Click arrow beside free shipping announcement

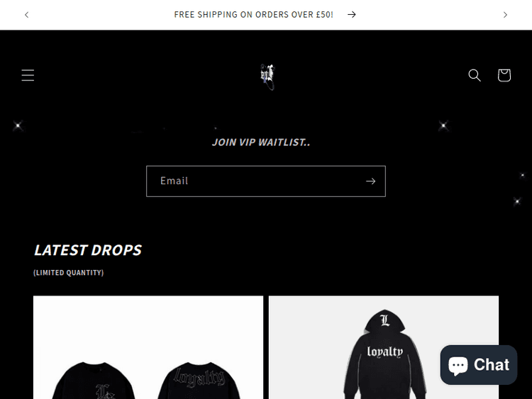[x=352, y=15]
